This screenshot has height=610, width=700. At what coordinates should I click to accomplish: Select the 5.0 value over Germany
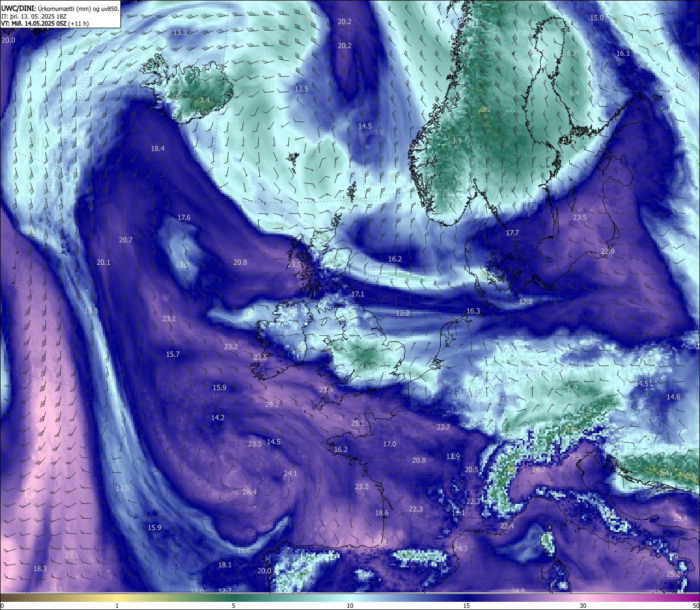[572, 387]
